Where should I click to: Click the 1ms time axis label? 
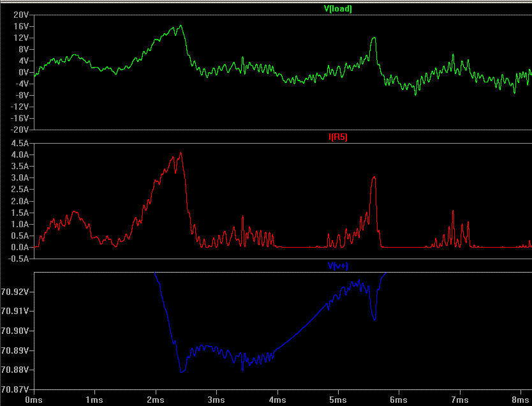pyautogui.click(x=94, y=400)
